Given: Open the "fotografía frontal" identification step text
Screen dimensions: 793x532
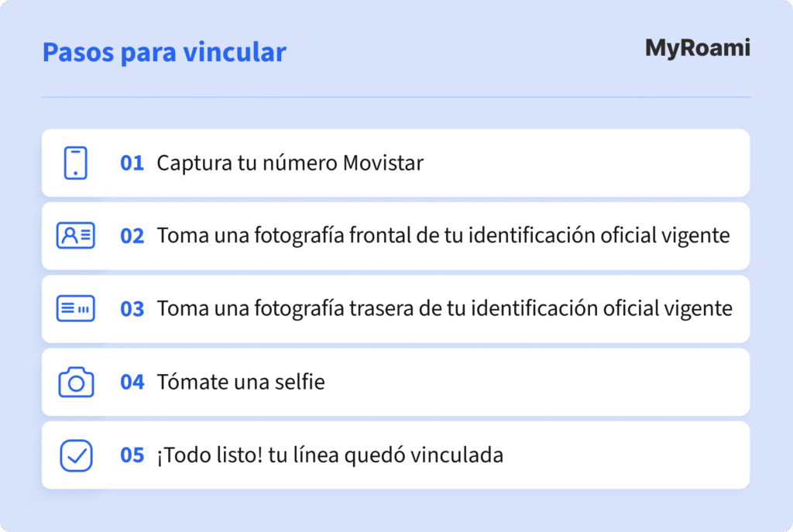Looking at the screenshot, I should pos(443,235).
